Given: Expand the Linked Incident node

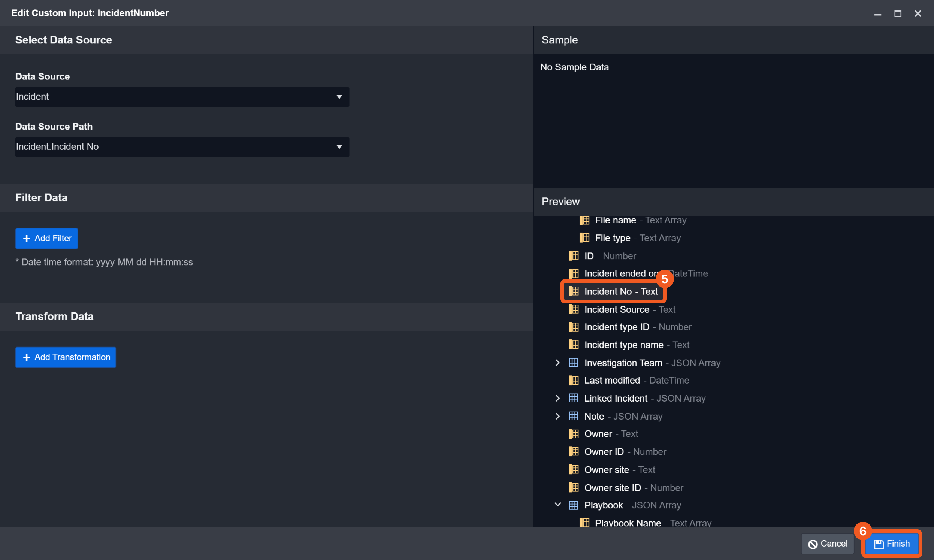Looking at the screenshot, I should [557, 398].
